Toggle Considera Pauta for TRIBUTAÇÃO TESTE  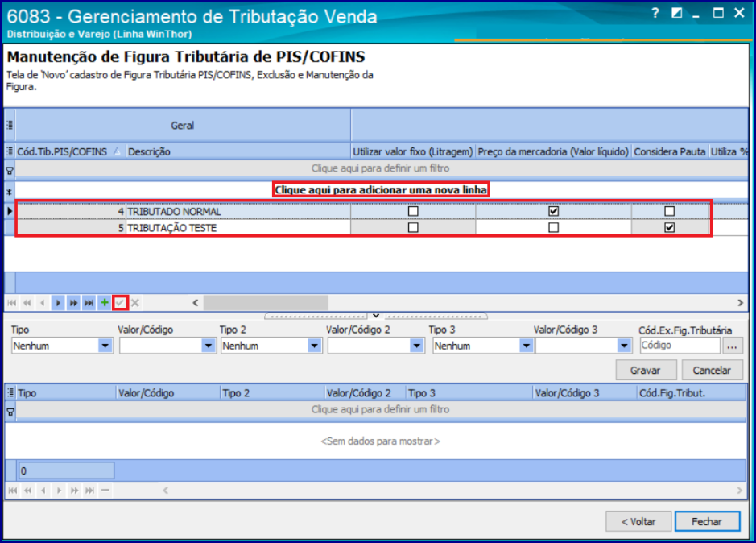(x=669, y=227)
